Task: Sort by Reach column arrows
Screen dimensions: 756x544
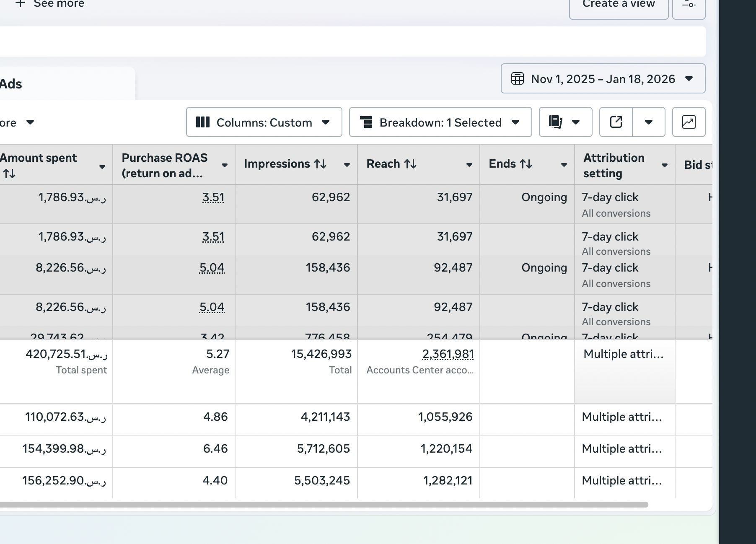Action: pyautogui.click(x=410, y=164)
